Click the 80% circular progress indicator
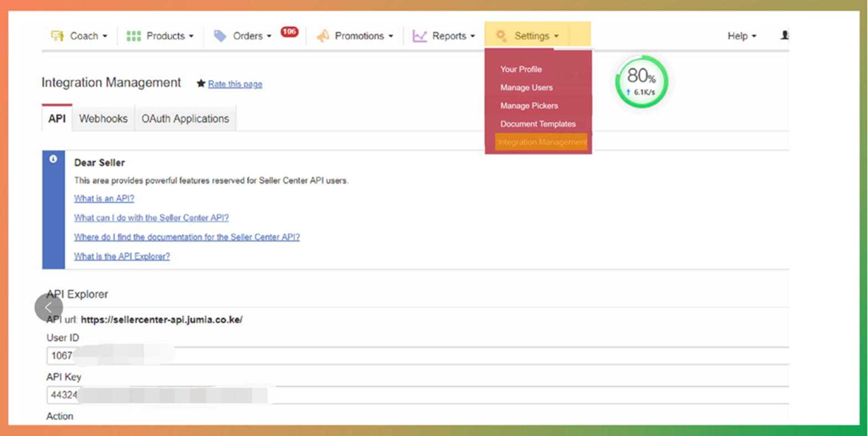 [641, 82]
